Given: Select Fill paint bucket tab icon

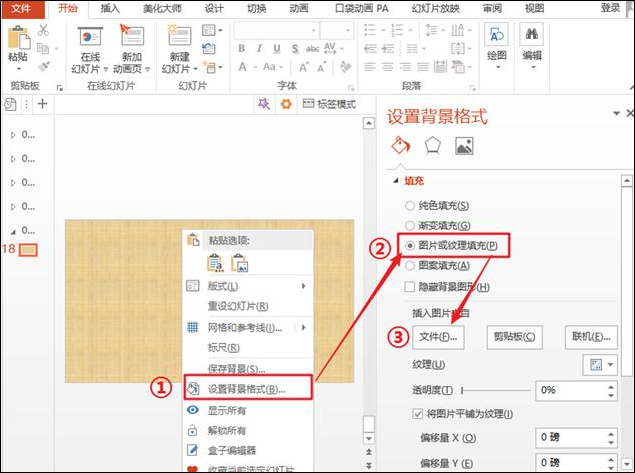Looking at the screenshot, I should click(x=401, y=145).
